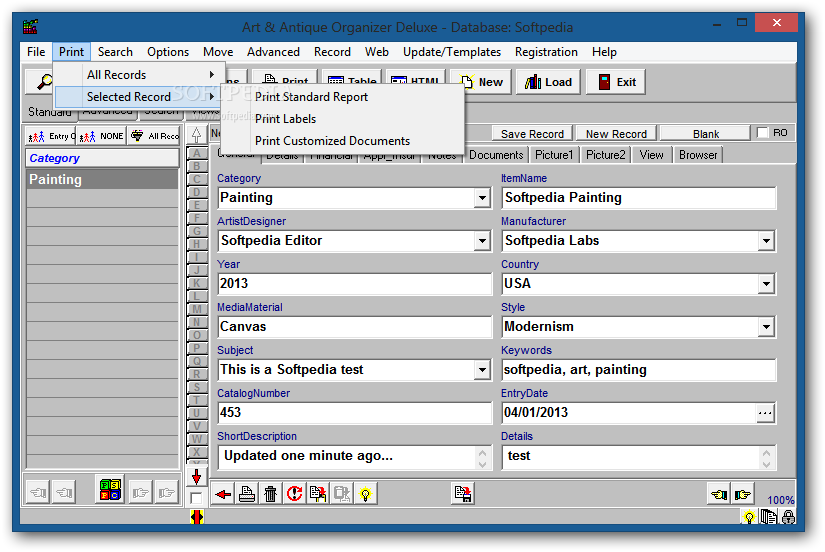This screenshot has width=825, height=552.
Task: Click the Exit toolbar button
Action: tap(616, 82)
